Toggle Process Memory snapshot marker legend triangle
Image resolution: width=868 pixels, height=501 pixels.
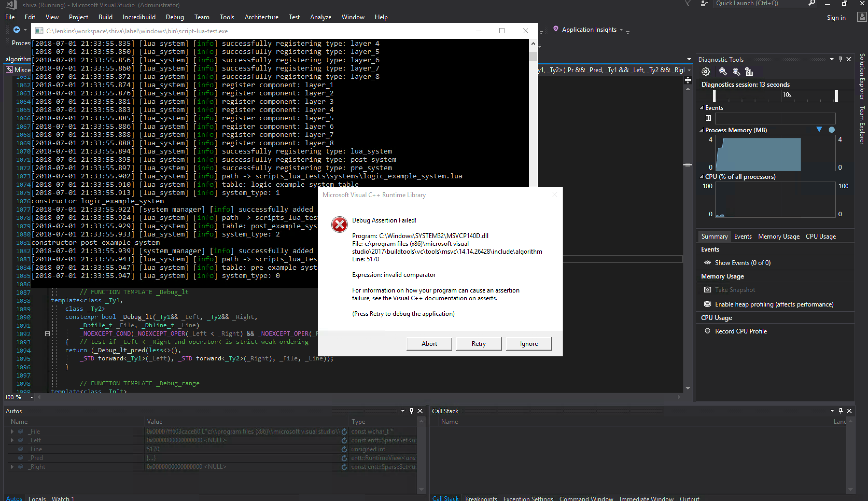click(x=819, y=130)
